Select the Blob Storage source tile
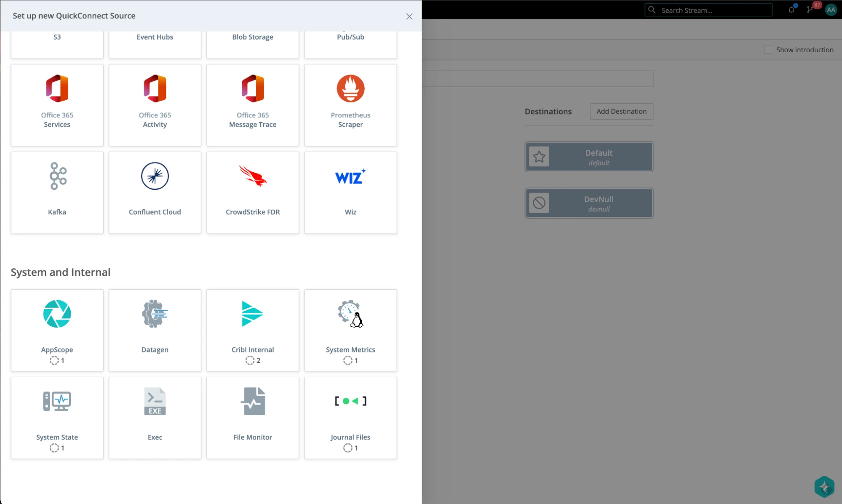Viewport: 842px width, 504px height. [253, 44]
